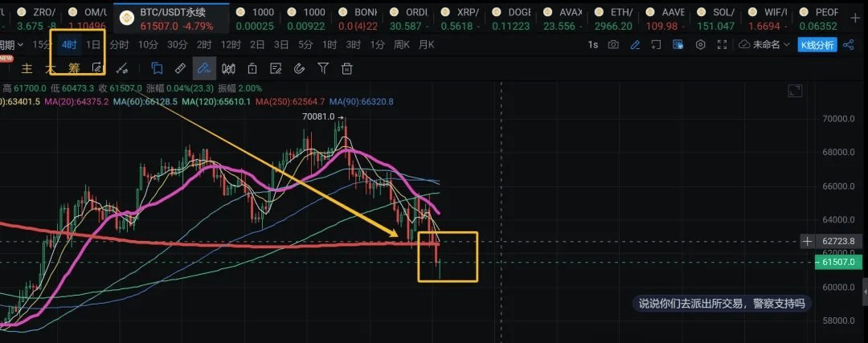
Task: Switch to 4时 timeframe
Action: pos(69,45)
